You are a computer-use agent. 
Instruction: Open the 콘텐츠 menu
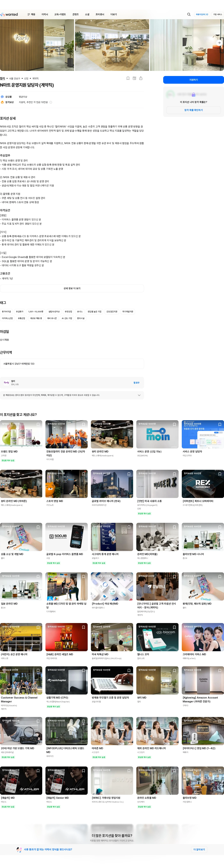(76, 14)
